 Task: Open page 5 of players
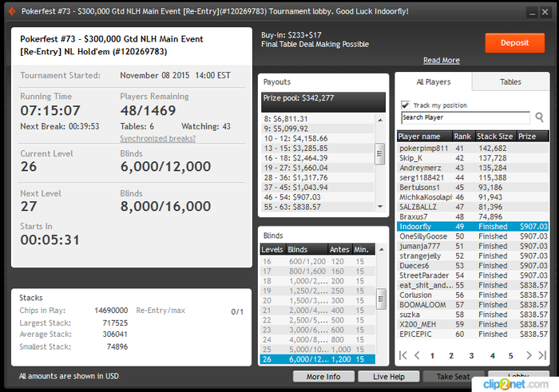(510, 355)
